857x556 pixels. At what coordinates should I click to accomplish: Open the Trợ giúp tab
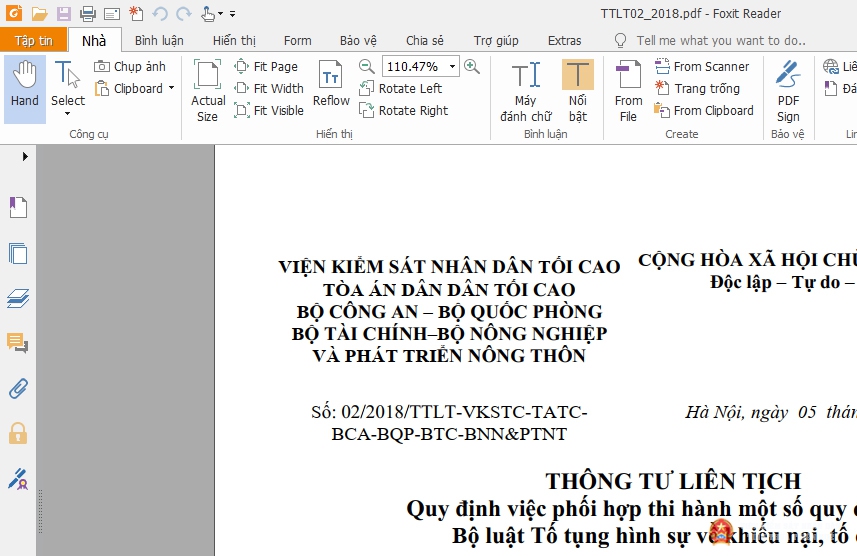coord(496,40)
